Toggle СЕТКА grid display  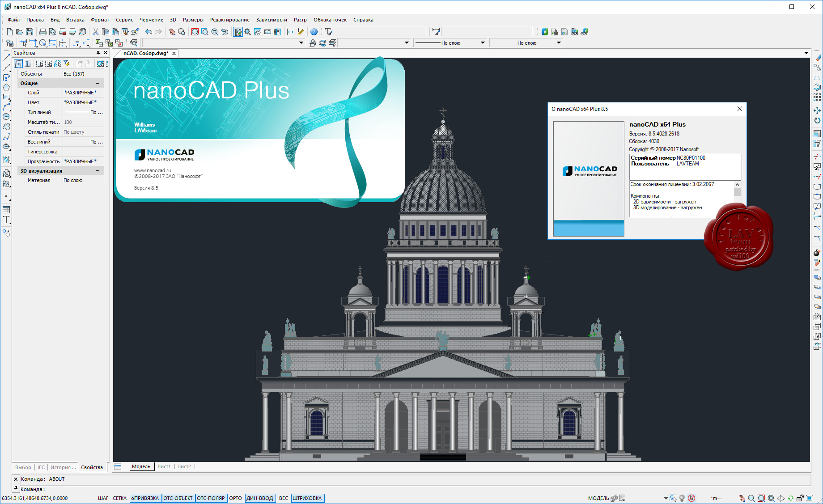point(119,498)
